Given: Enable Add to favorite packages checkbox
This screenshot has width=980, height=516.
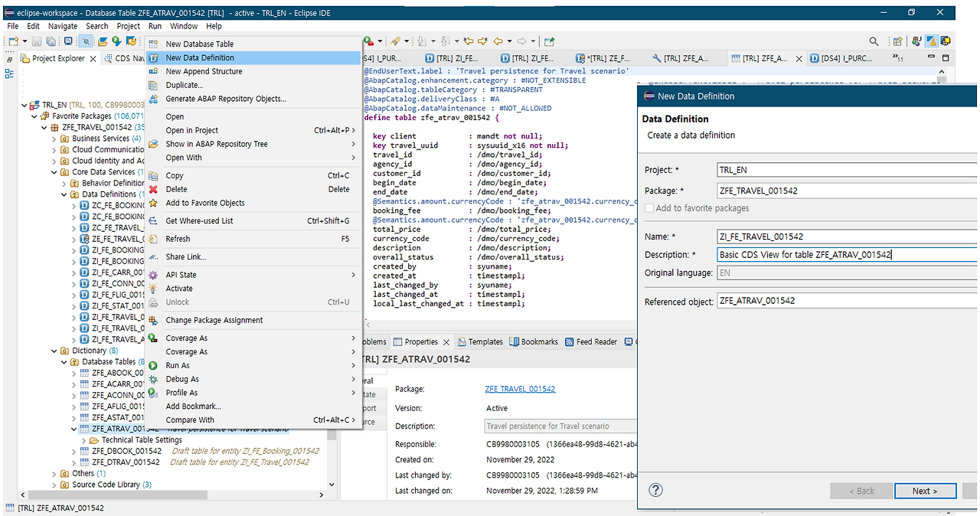Looking at the screenshot, I should 649,208.
